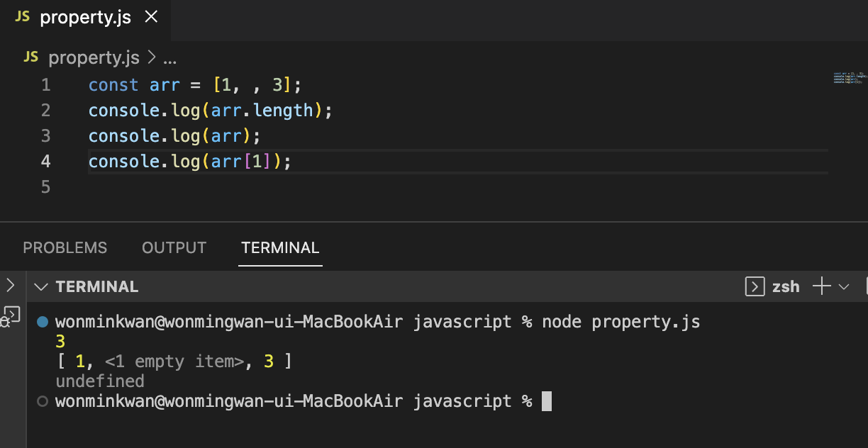Switch to the OUTPUT panel tab
Image resolution: width=868 pixels, height=448 pixels.
(174, 248)
